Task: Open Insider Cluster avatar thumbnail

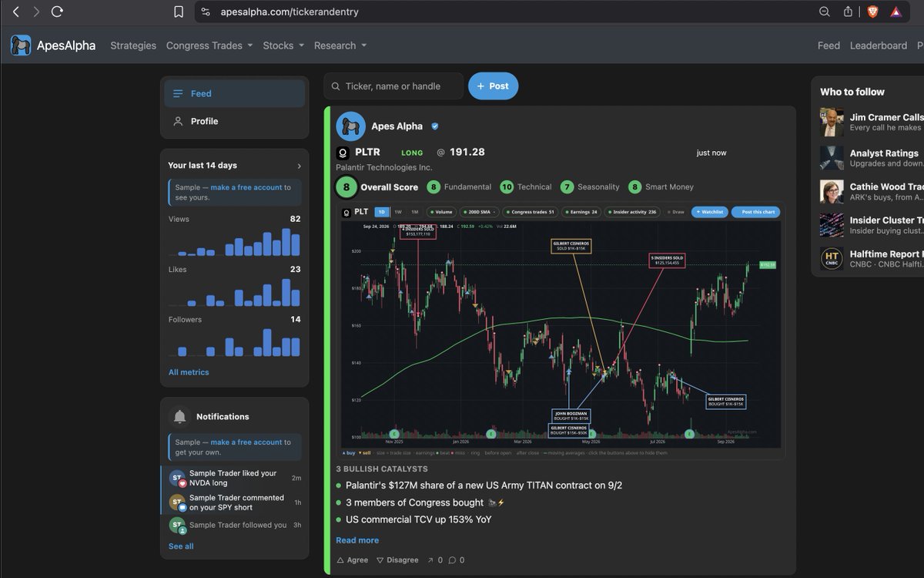Action: pyautogui.click(x=832, y=225)
